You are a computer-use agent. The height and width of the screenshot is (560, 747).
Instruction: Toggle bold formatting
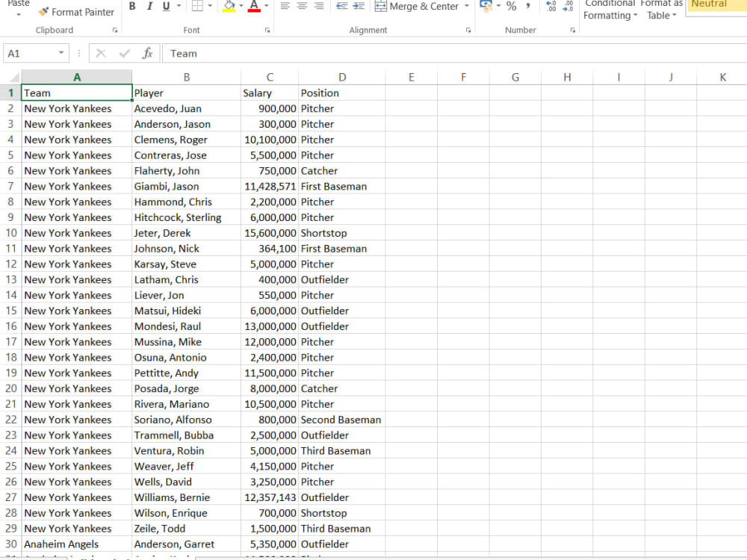point(132,6)
